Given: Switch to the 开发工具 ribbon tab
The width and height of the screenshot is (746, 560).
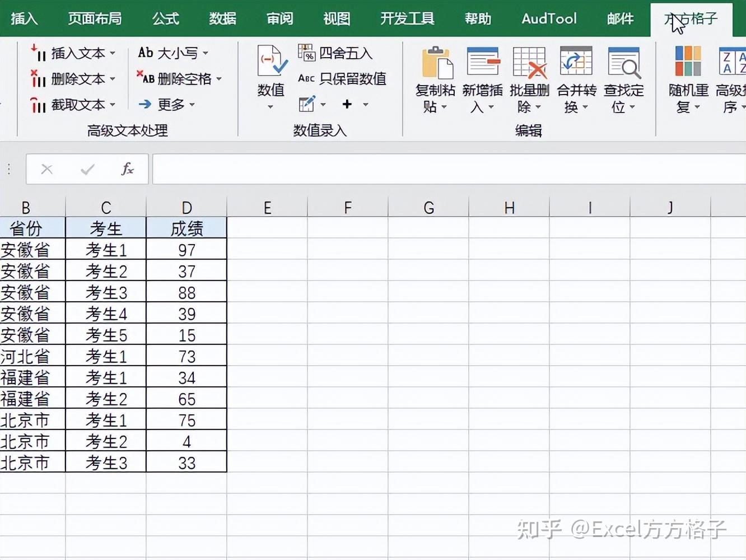Looking at the screenshot, I should pyautogui.click(x=407, y=18).
